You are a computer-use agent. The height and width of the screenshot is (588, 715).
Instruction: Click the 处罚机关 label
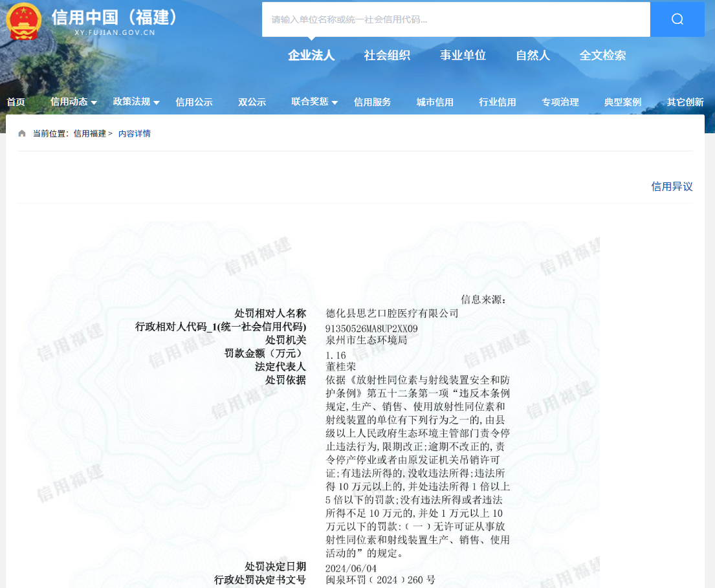[286, 340]
